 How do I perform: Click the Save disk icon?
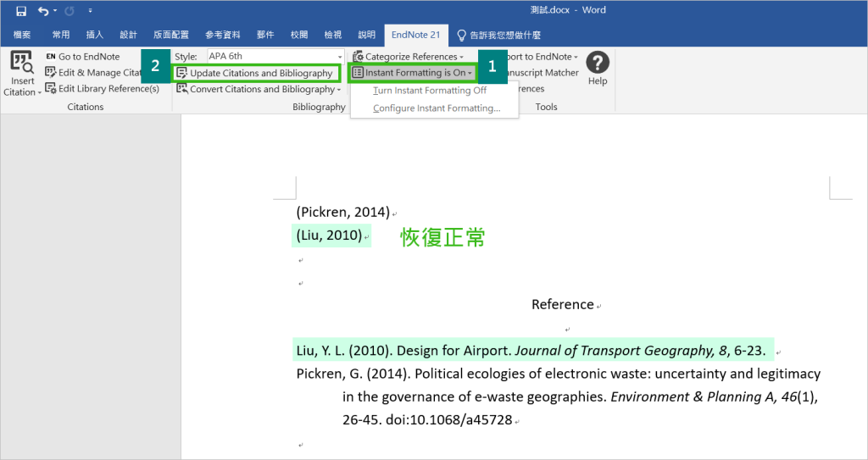pyautogui.click(x=21, y=11)
